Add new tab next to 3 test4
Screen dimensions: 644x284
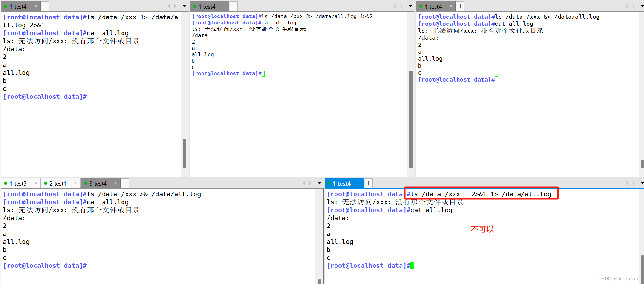coord(125,183)
